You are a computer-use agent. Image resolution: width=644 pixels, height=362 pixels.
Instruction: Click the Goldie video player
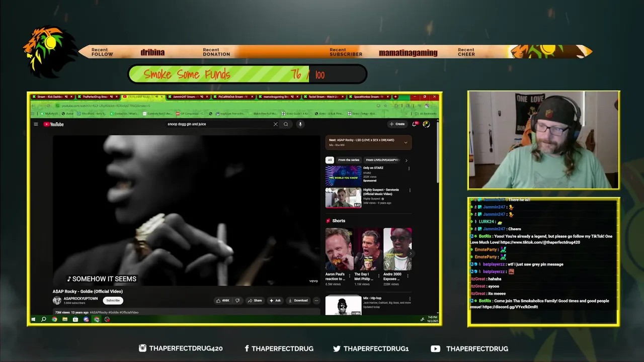coord(187,211)
